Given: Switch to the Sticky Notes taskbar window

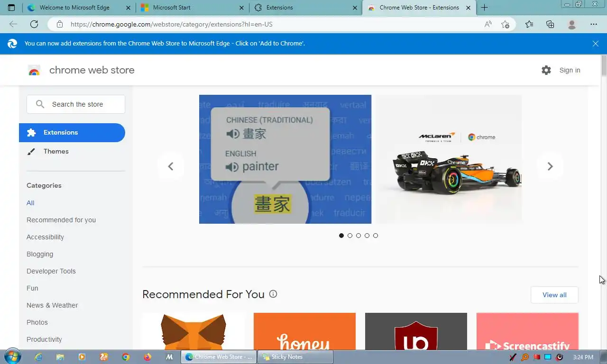Looking at the screenshot, I should 295,357.
